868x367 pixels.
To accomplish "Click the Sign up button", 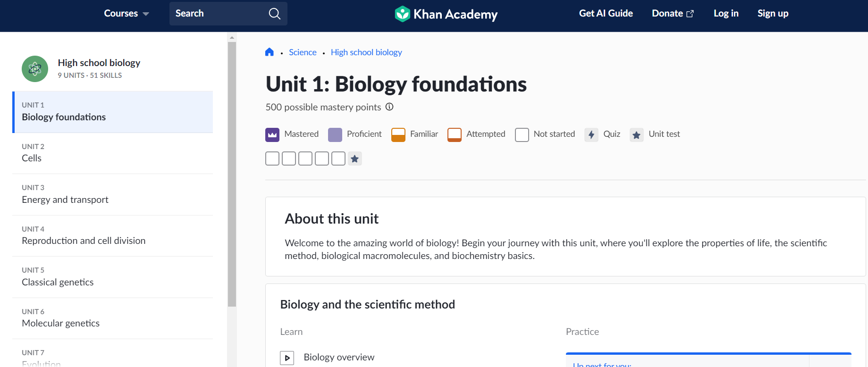I will pos(773,14).
